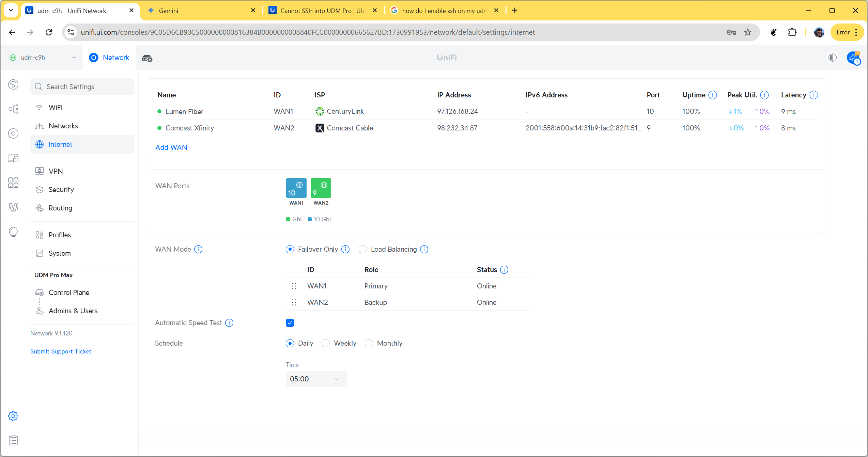Screen dimensions: 868x457
Task: Click the Search Settings field
Action: 82,86
